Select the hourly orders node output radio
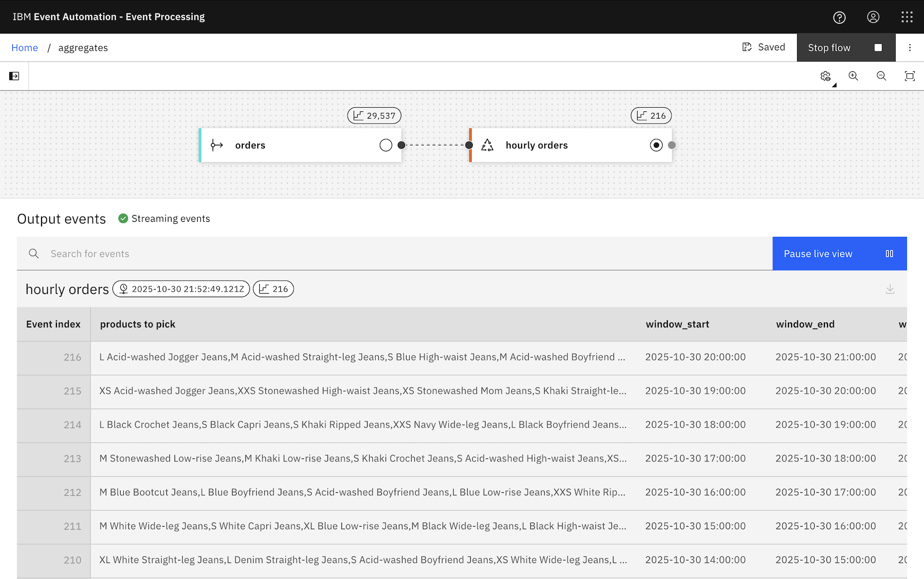Viewport: 924px width, 579px height. pyautogui.click(x=656, y=145)
